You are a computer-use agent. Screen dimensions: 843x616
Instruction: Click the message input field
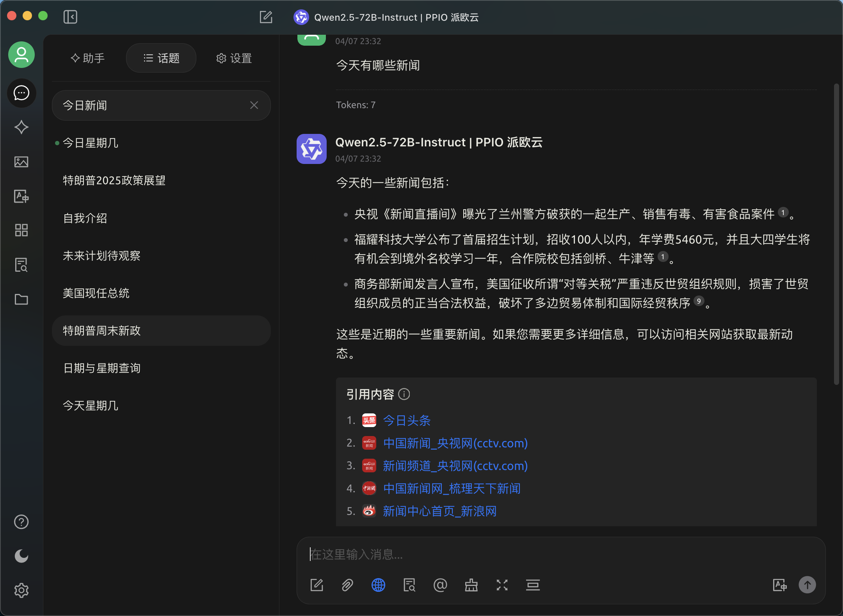561,554
